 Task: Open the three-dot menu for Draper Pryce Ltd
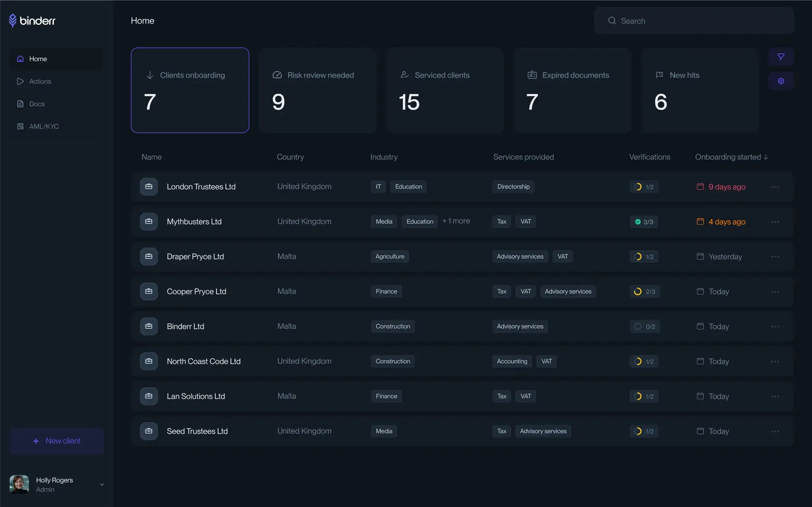point(775,257)
